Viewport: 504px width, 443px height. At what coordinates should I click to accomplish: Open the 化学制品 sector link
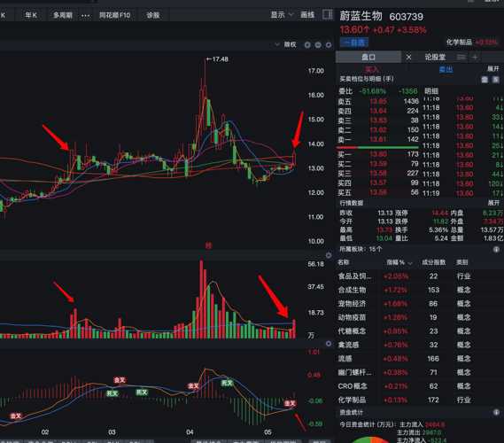[x=459, y=43]
